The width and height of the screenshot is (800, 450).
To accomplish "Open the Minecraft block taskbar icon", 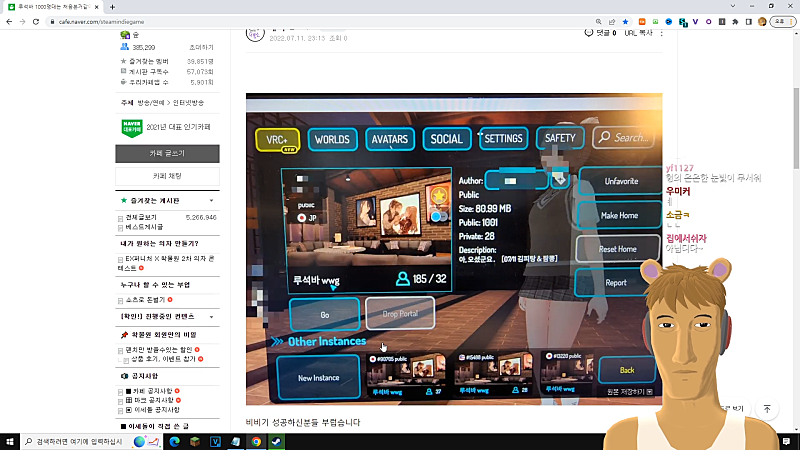I will 195,442.
